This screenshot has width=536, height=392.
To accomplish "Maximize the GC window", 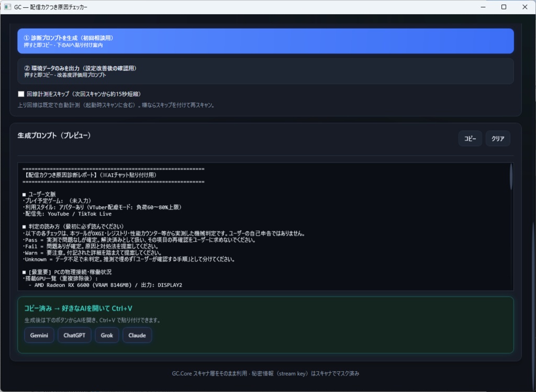I will [x=504, y=7].
